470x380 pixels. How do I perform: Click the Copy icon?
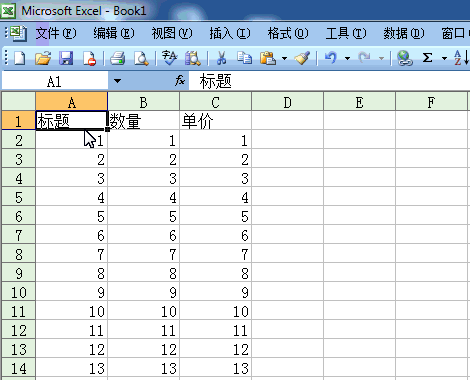coord(244,58)
